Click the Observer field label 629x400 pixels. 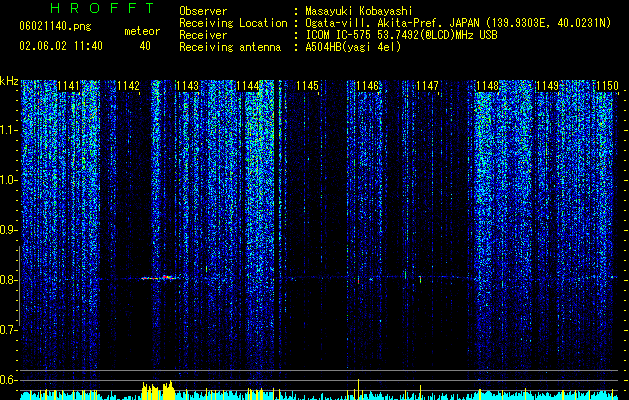pos(203,11)
